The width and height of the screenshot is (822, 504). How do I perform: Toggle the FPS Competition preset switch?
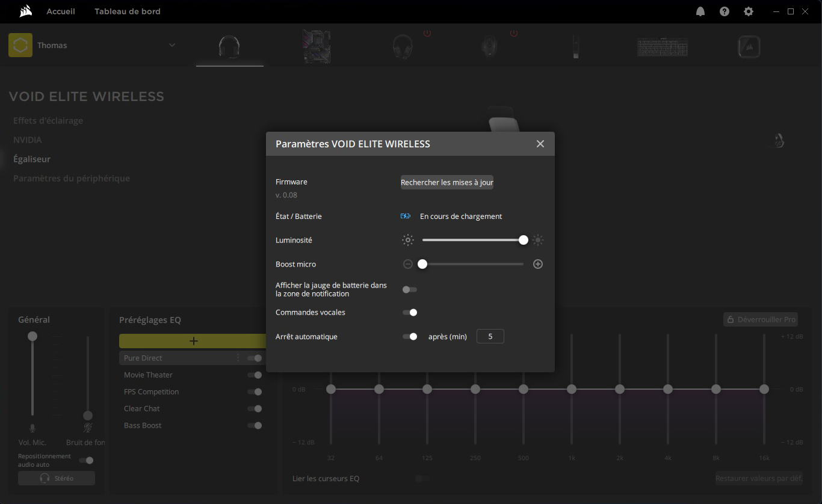pyautogui.click(x=255, y=392)
